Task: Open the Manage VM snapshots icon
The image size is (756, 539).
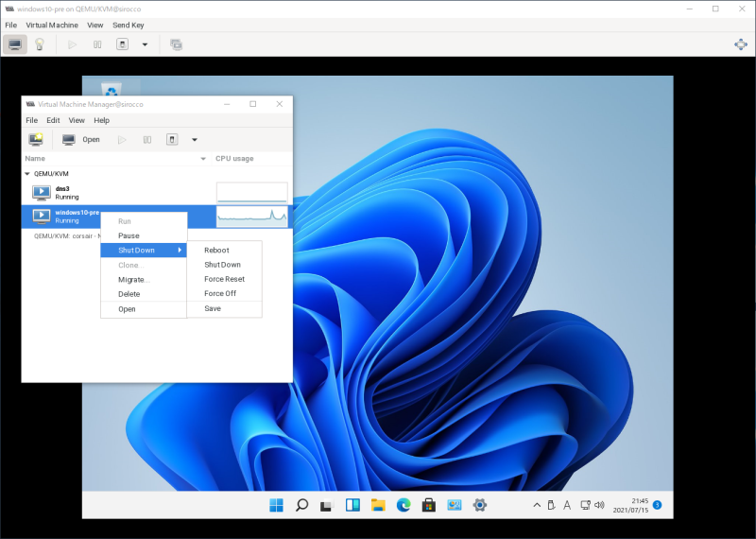Action: 176,44
